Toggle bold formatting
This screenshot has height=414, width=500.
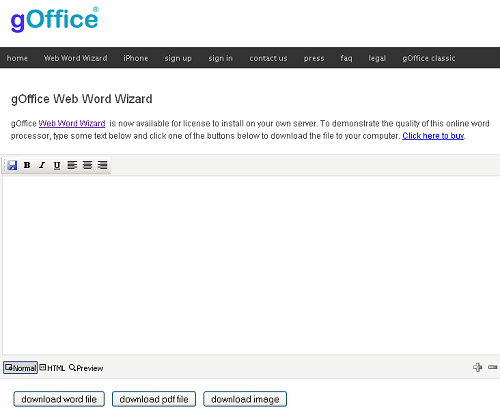(x=27, y=165)
